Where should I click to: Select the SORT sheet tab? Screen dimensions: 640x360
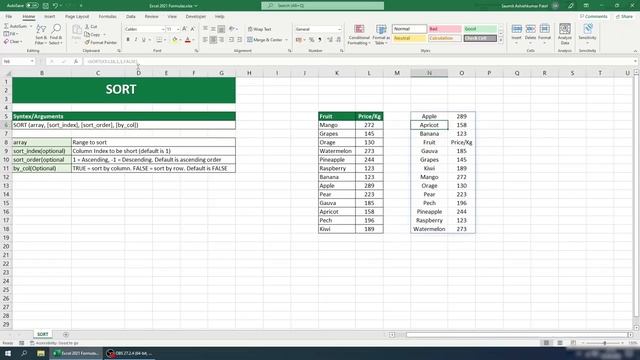point(42,334)
